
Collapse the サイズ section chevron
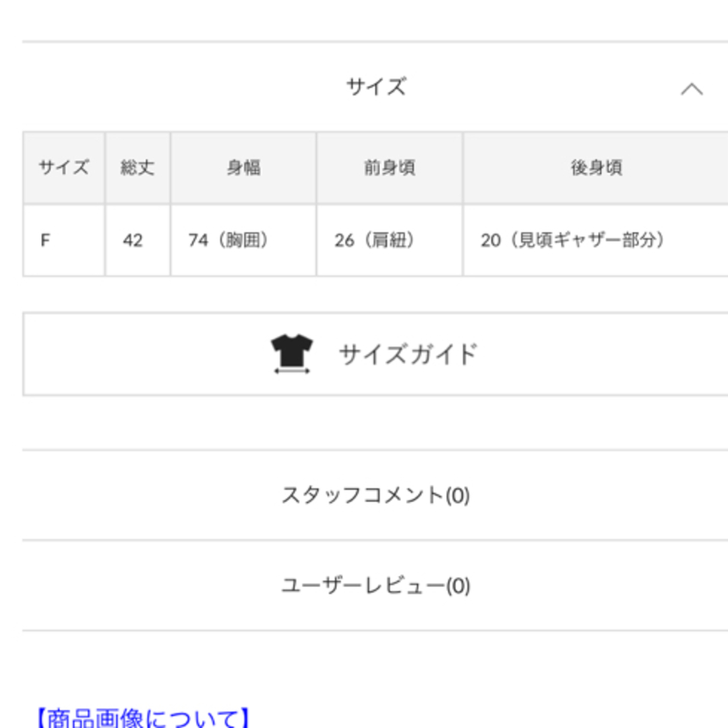point(692,89)
